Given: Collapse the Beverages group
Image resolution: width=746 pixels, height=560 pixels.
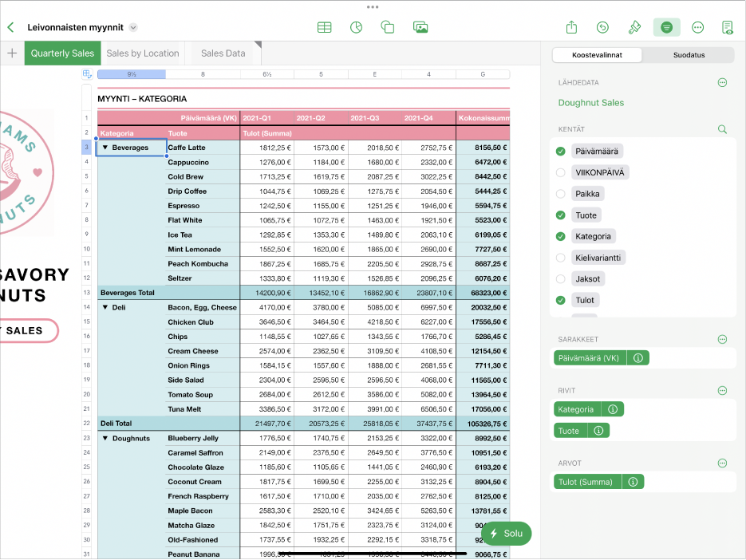Looking at the screenshot, I should point(105,148).
